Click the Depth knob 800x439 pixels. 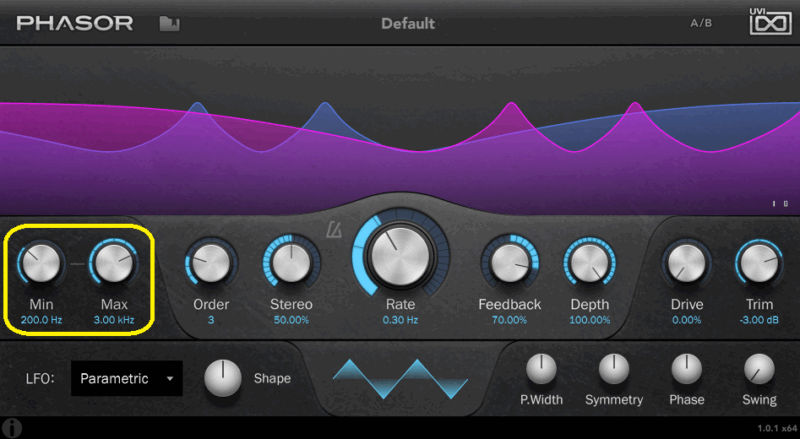tap(589, 263)
